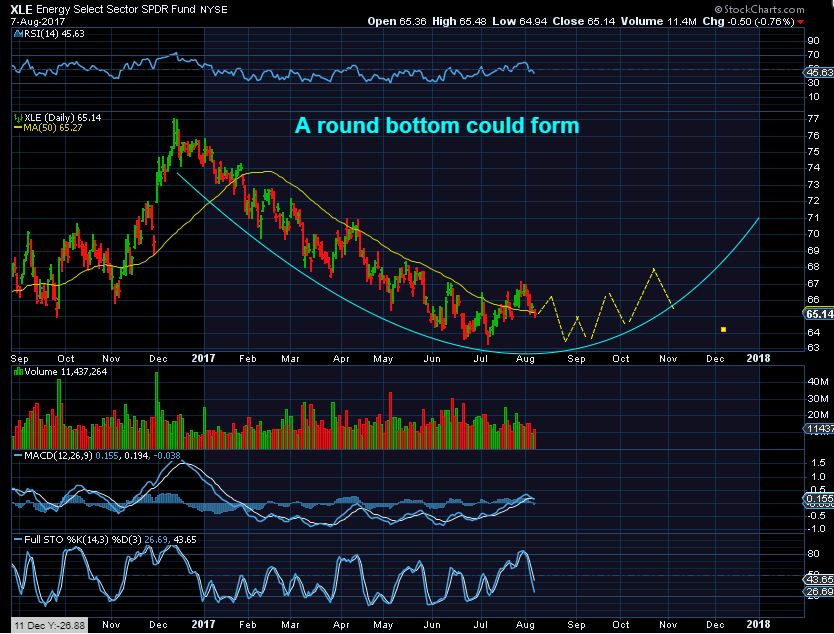Click the 'XLE (Daily) 65.14' legend label
834x634 pixels.
point(58,118)
